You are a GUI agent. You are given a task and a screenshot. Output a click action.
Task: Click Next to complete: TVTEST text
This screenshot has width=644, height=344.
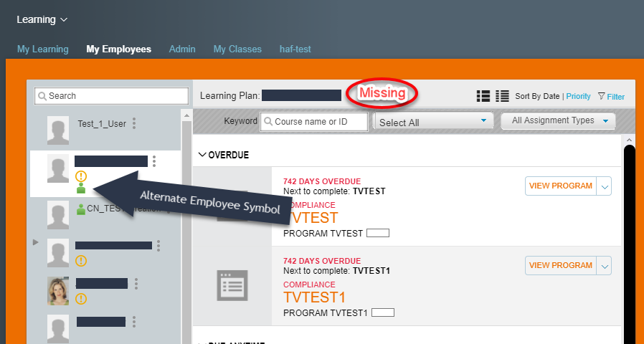point(334,191)
